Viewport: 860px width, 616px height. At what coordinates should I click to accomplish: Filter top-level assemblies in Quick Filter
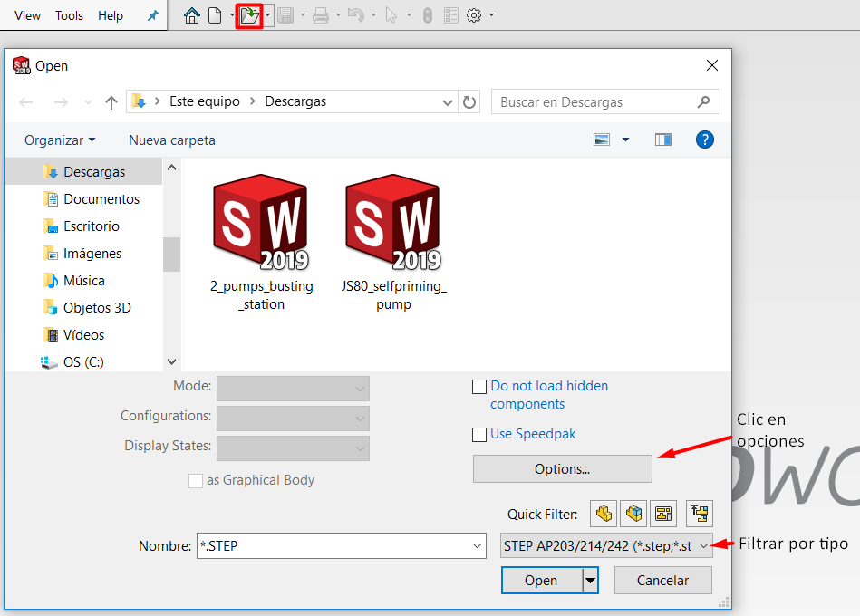(x=700, y=514)
